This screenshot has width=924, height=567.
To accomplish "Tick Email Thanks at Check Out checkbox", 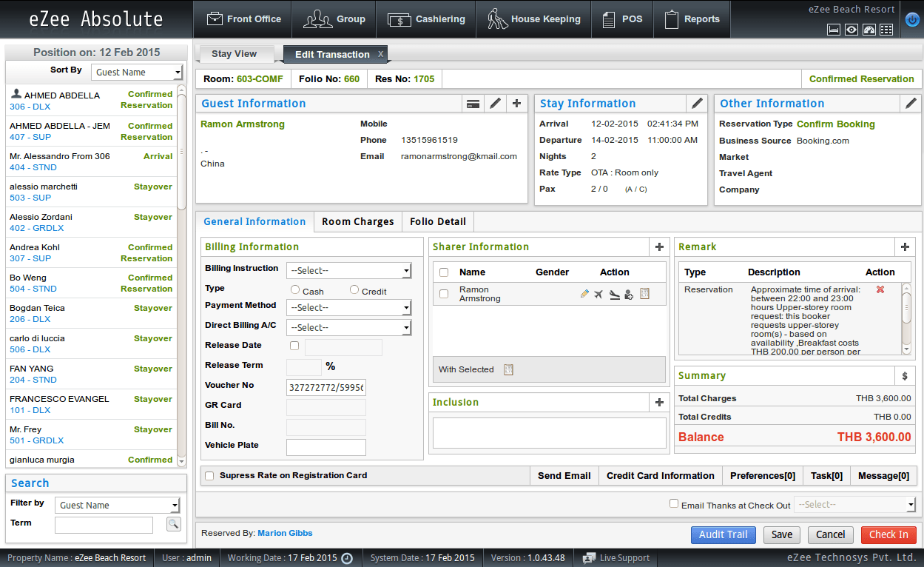I will click(x=674, y=504).
